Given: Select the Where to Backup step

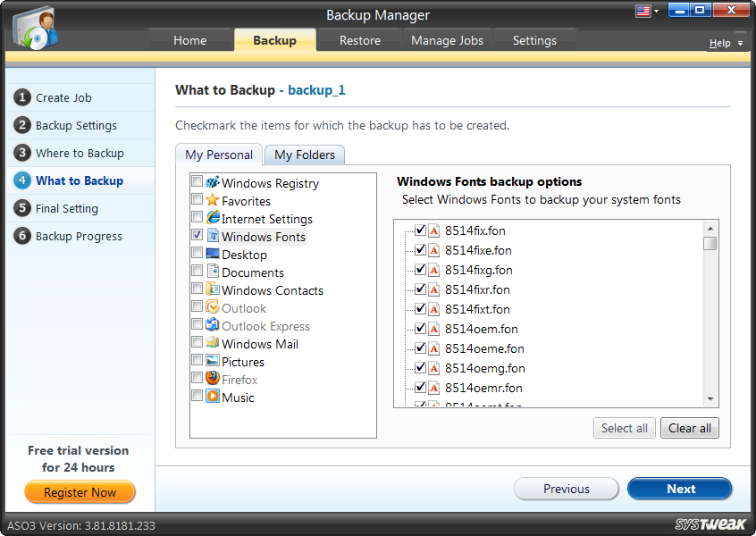Looking at the screenshot, I should pyautogui.click(x=79, y=153).
